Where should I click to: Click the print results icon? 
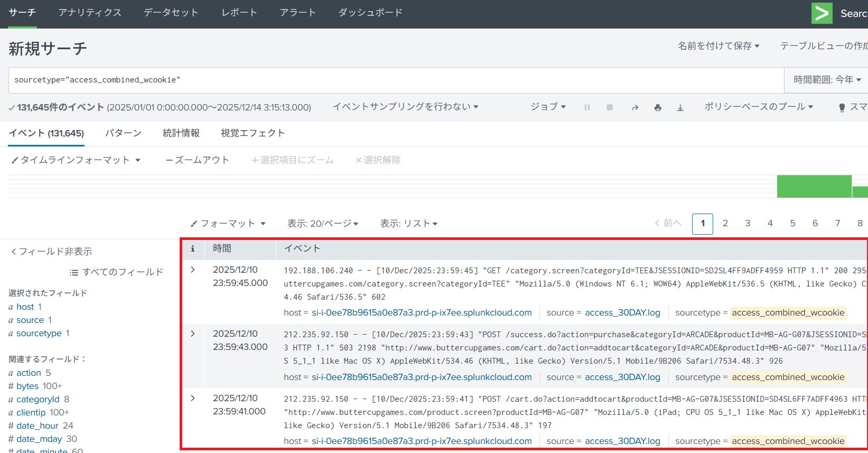click(x=658, y=107)
